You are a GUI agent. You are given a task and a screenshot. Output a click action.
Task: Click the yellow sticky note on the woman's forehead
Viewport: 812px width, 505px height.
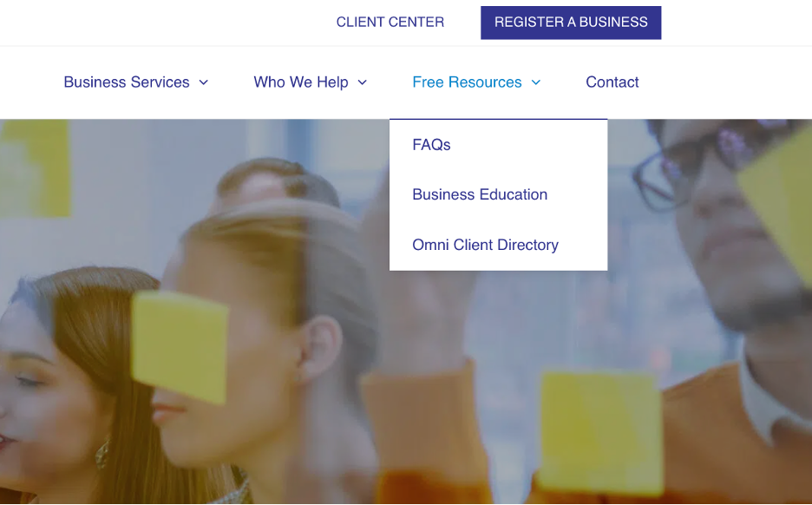pos(180,347)
